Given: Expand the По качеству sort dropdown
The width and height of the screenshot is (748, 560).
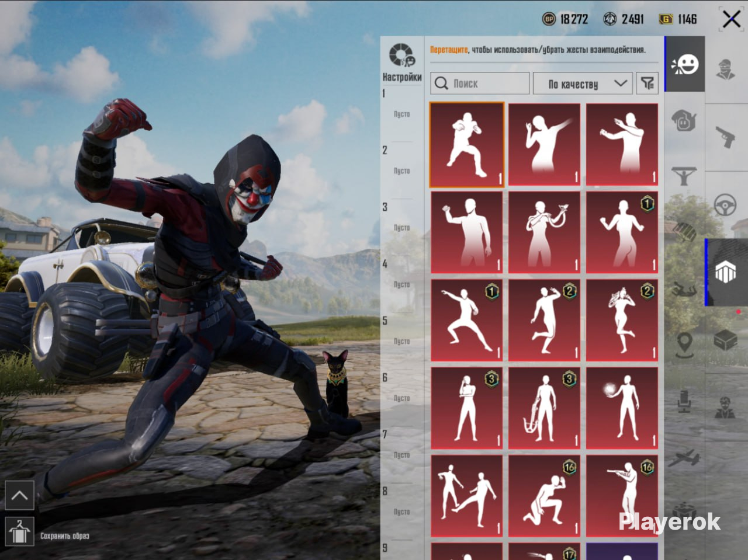Looking at the screenshot, I should point(583,84).
